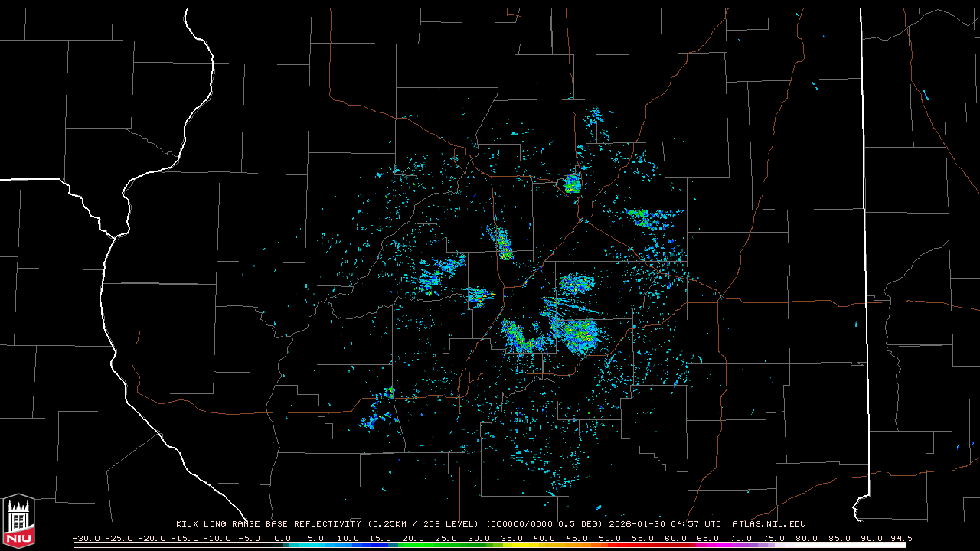Viewport: 980px width, 551px height.
Task: Click the 50.0 dBZ scale label
Action: tap(610, 538)
